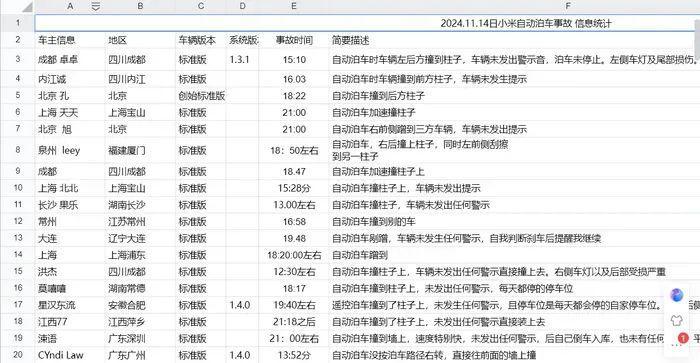The image size is (700, 363).
Task: Open the red notification badge
Action: click(x=683, y=338)
